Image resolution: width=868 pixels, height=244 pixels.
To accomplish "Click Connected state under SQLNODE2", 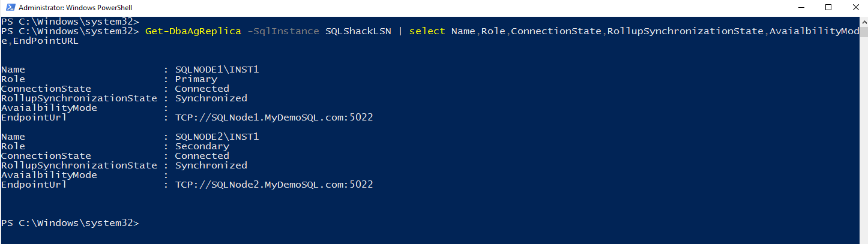I will tap(202, 156).
